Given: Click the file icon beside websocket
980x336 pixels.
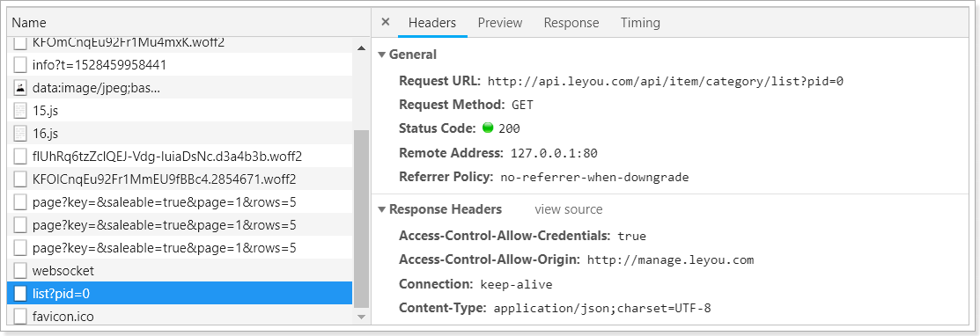Looking at the screenshot, I should [20, 271].
